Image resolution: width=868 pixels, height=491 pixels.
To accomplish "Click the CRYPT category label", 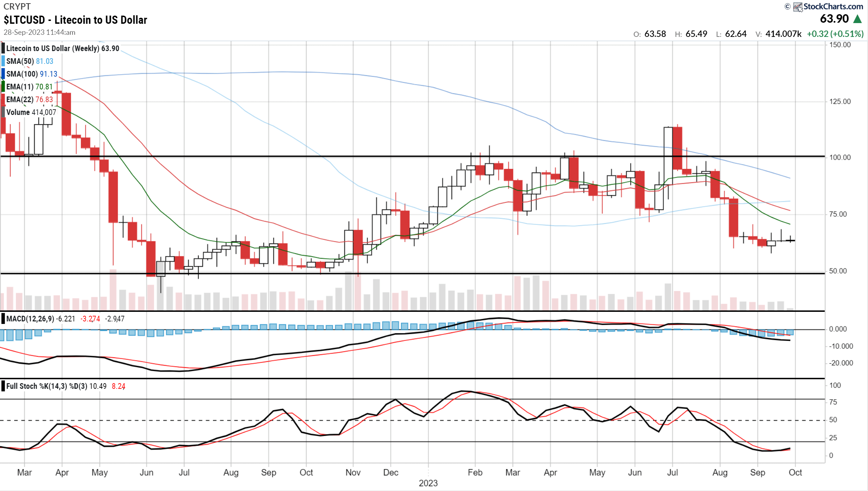I will (17, 6).
